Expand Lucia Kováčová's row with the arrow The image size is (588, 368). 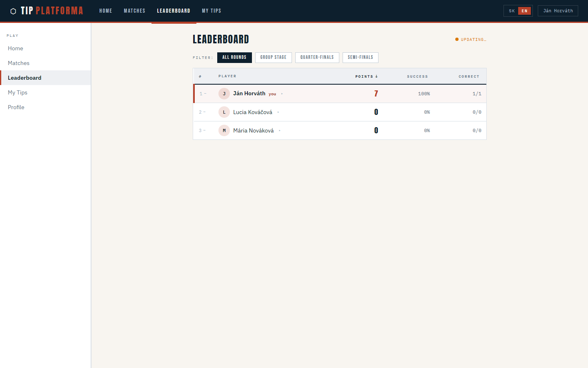[x=278, y=112]
